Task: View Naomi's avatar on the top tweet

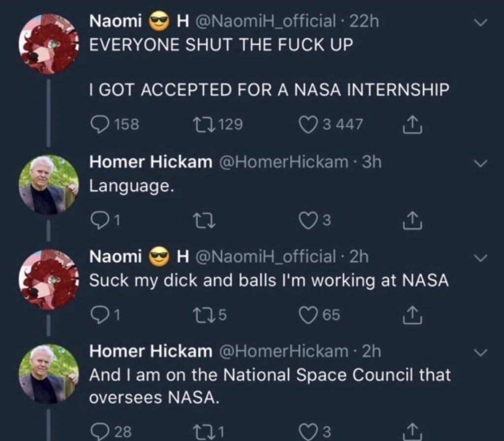Action: (49, 44)
